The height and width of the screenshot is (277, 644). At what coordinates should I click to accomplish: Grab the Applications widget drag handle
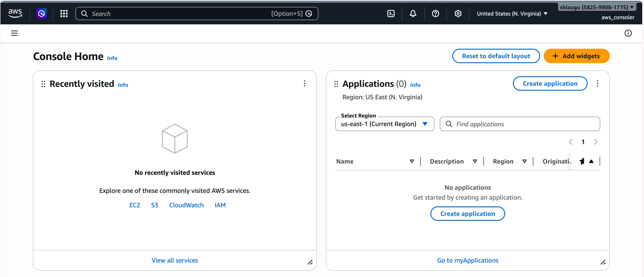click(336, 84)
